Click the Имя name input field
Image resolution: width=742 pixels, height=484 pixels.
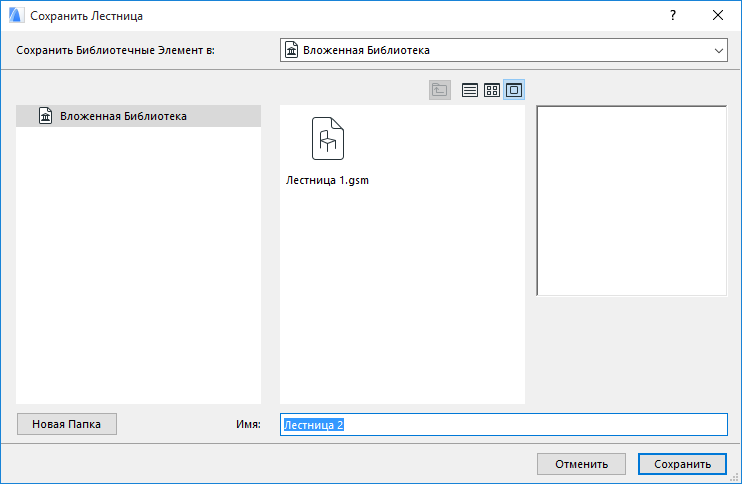click(504, 424)
